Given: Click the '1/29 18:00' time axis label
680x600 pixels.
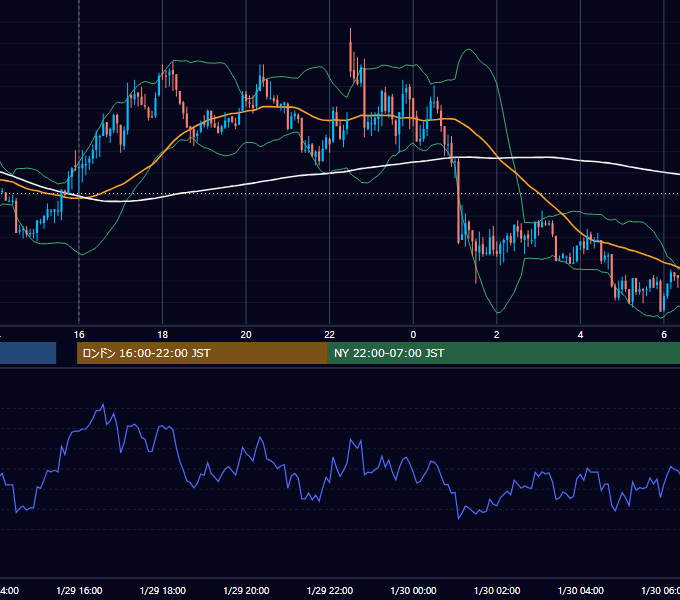Looking at the screenshot, I should (163, 590).
